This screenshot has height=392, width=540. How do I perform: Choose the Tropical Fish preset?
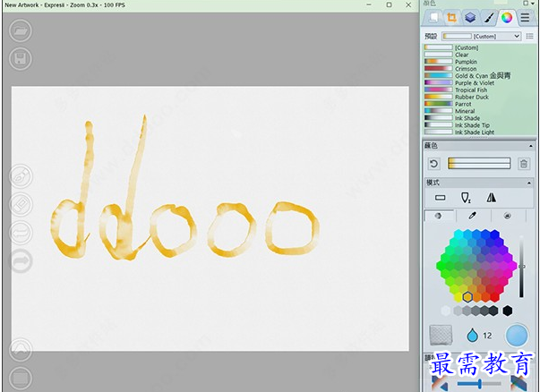(456, 89)
